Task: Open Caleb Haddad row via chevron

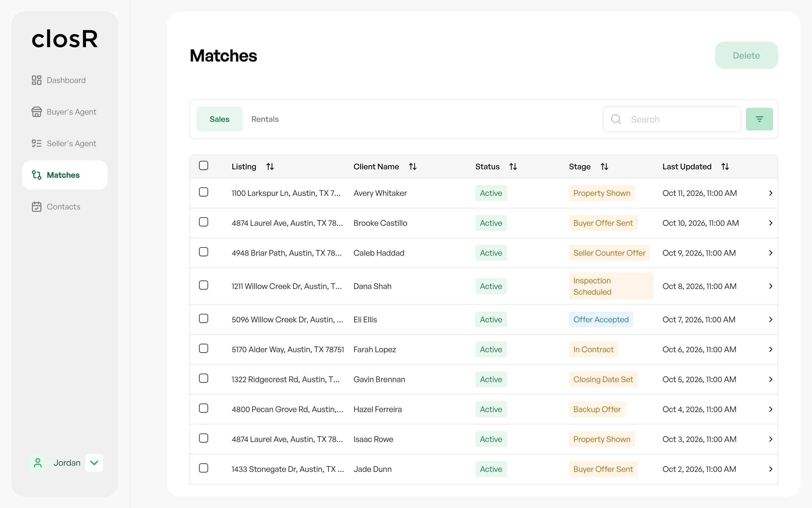Action: tap(771, 253)
